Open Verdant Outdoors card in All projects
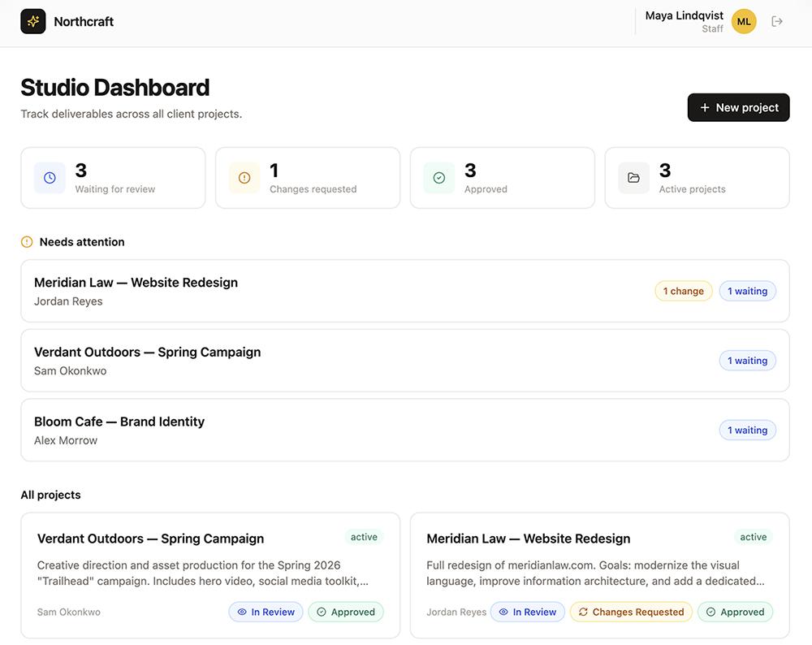Screen dimensions: 812x645 click(x=210, y=576)
